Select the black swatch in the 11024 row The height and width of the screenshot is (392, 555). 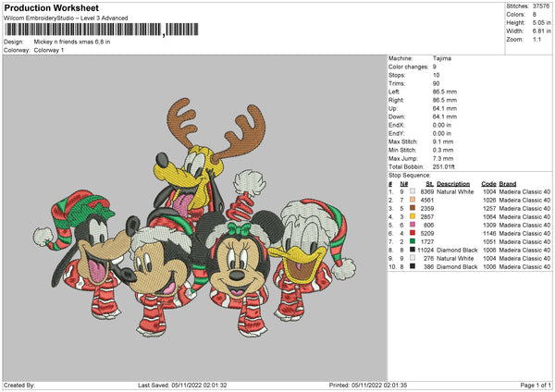[413, 250]
